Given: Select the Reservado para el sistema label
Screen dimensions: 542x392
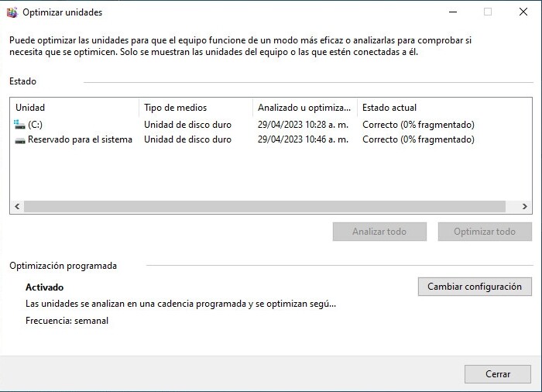Looking at the screenshot, I should click(80, 140).
